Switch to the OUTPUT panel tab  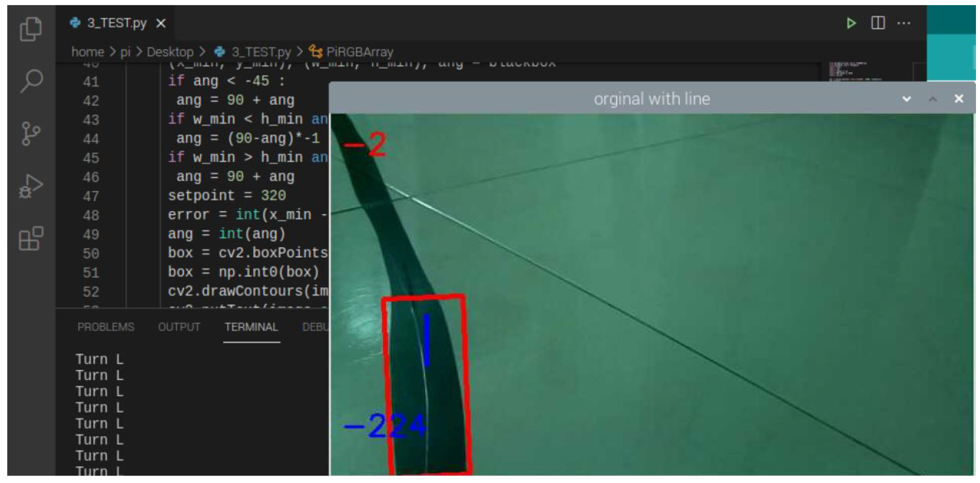pyautogui.click(x=179, y=327)
